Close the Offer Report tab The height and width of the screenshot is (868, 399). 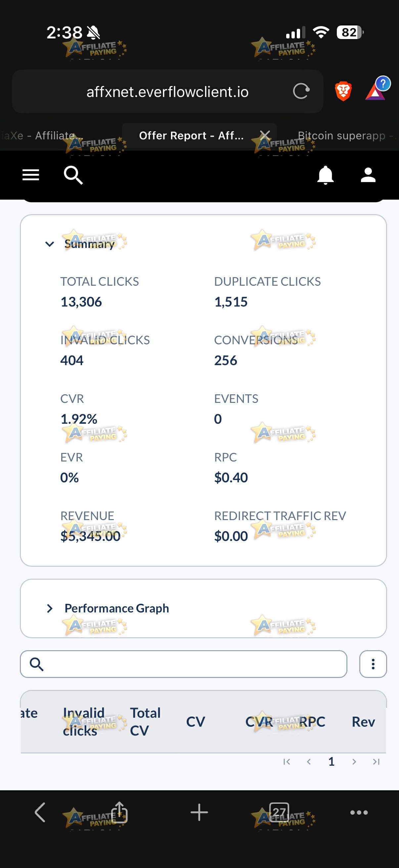[265, 135]
